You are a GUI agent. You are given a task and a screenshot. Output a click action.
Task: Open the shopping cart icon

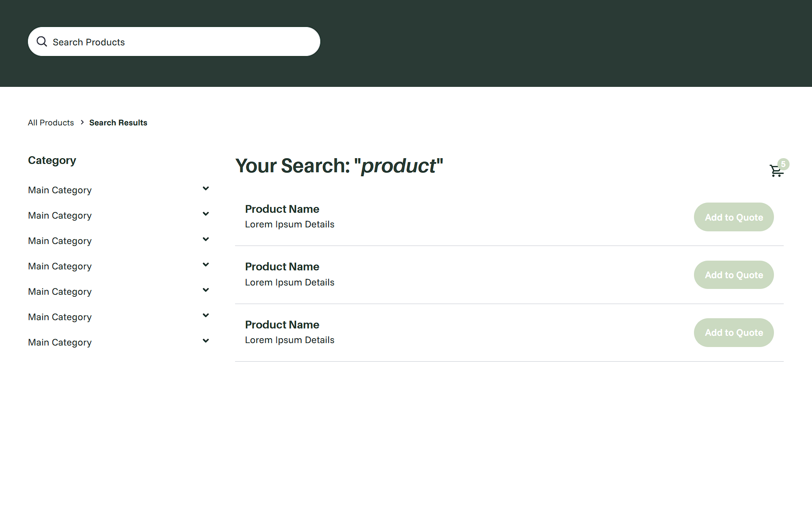[776, 171]
